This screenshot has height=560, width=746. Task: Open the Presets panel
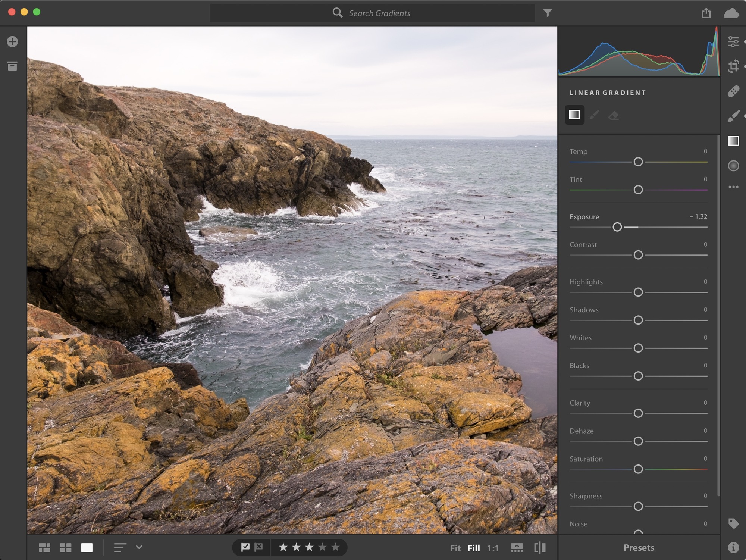[x=639, y=547]
